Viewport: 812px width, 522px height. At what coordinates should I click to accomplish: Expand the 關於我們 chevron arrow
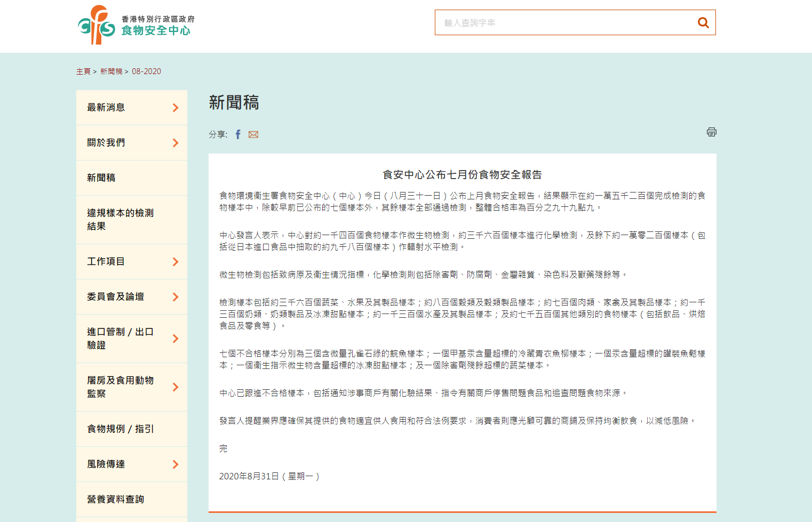[x=176, y=143]
